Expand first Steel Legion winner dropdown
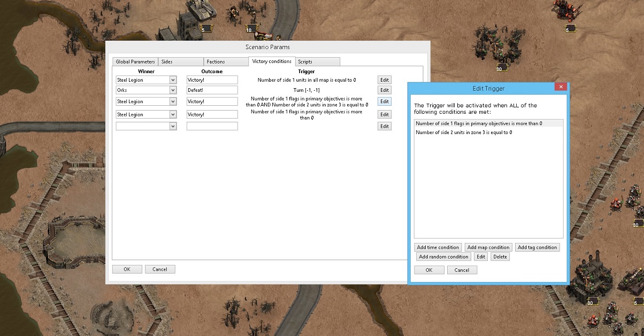 (x=173, y=80)
